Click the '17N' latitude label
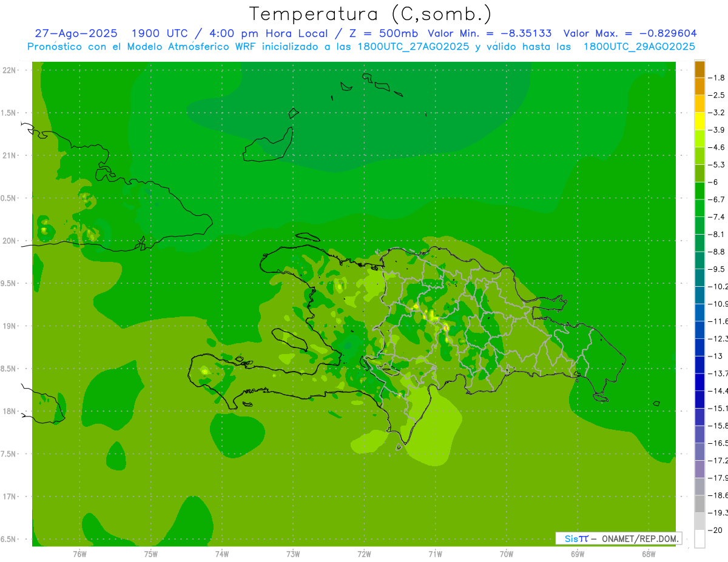Image resolution: width=728 pixels, height=562 pixels. 10,497
